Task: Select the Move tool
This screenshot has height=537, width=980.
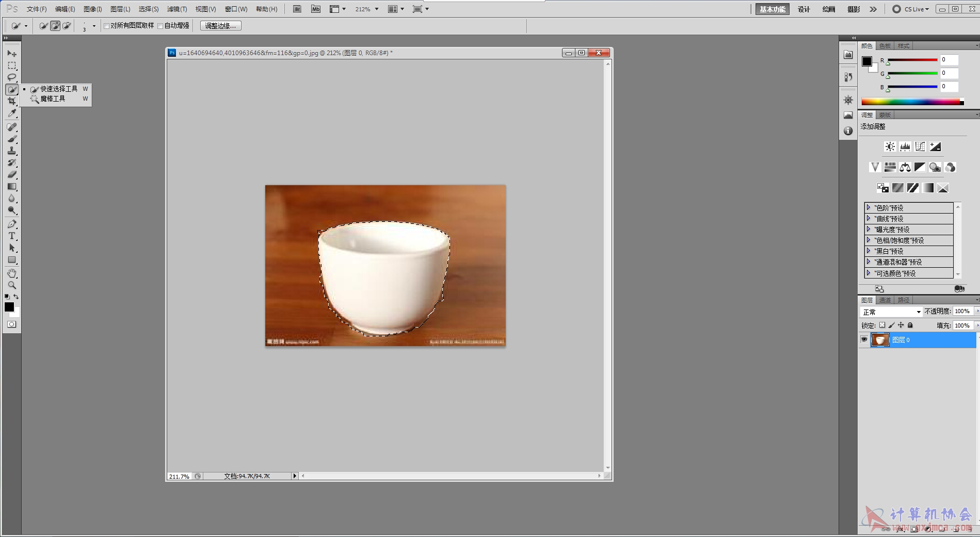Action: coord(12,53)
